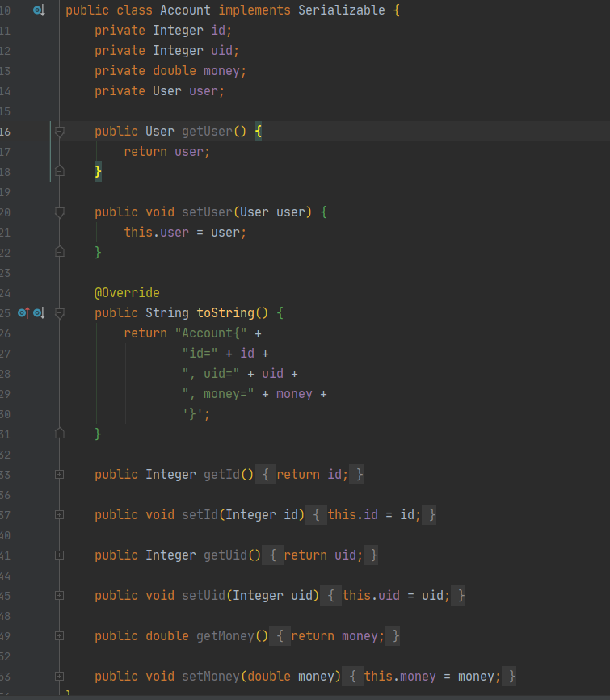Click the fold end marker closing setUser()
The width and height of the screenshot is (610, 700).
pos(60,252)
